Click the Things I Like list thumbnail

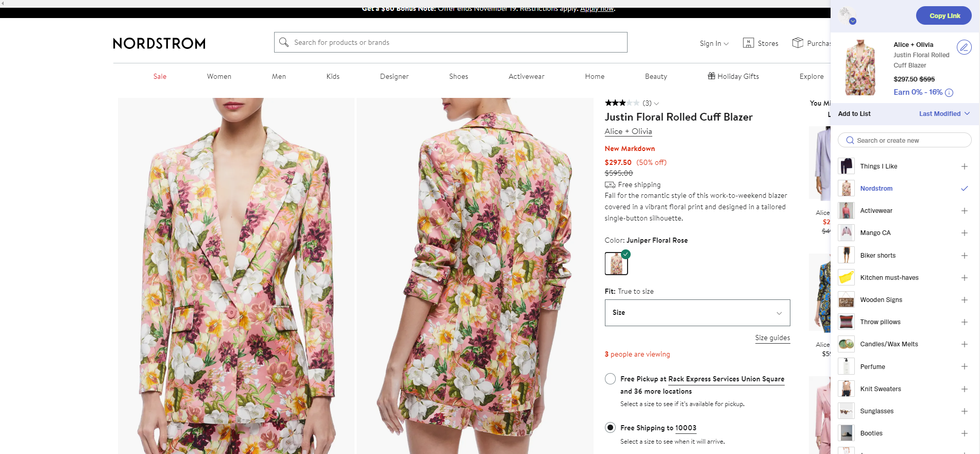coord(846,166)
